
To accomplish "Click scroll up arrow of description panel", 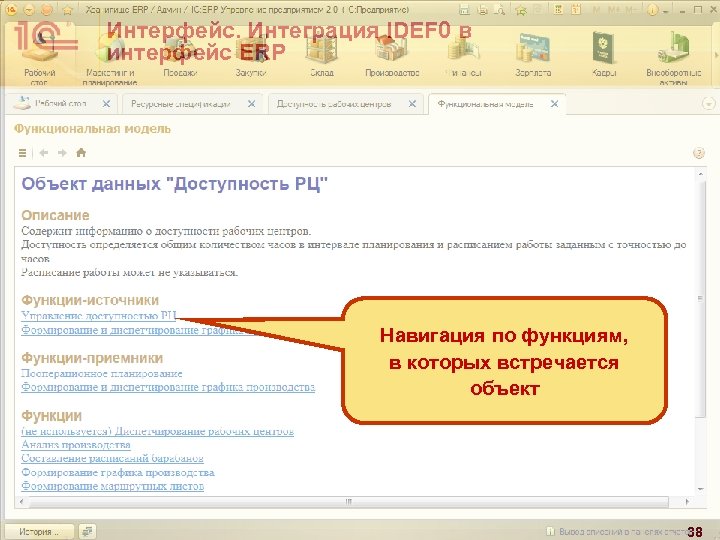I will pyautogui.click(x=701, y=174).
